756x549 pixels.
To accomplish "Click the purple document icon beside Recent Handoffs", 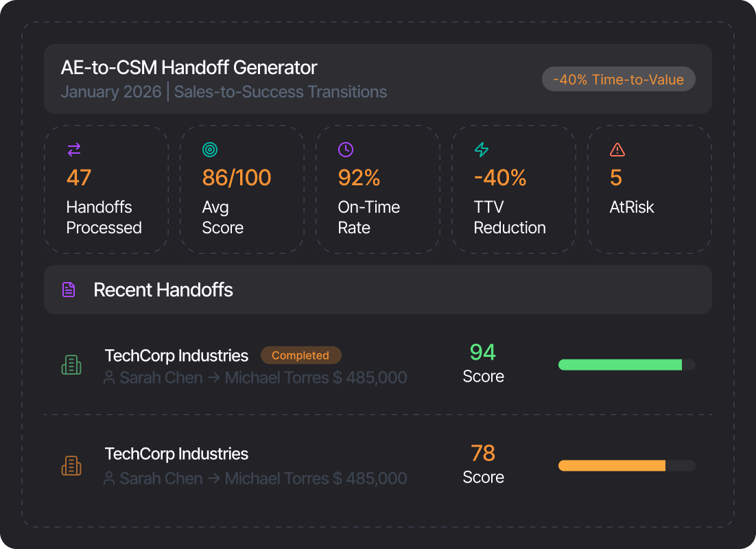I will coord(69,290).
